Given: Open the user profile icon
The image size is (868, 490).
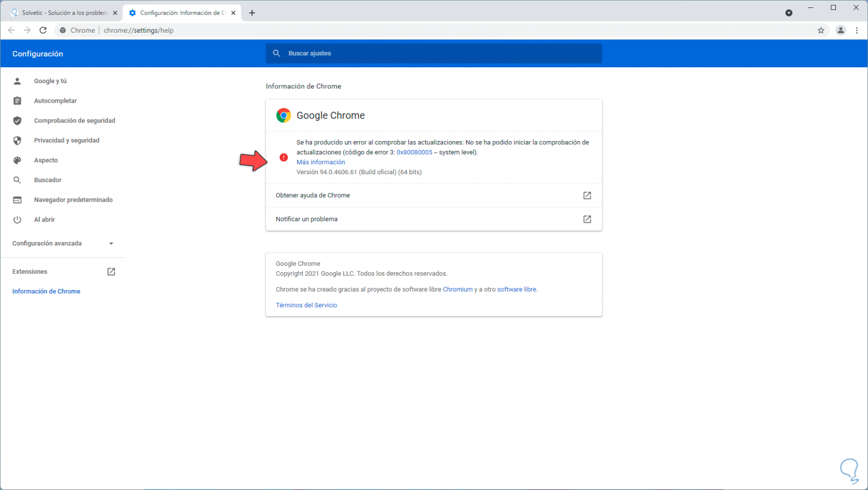Looking at the screenshot, I should tap(841, 31).
